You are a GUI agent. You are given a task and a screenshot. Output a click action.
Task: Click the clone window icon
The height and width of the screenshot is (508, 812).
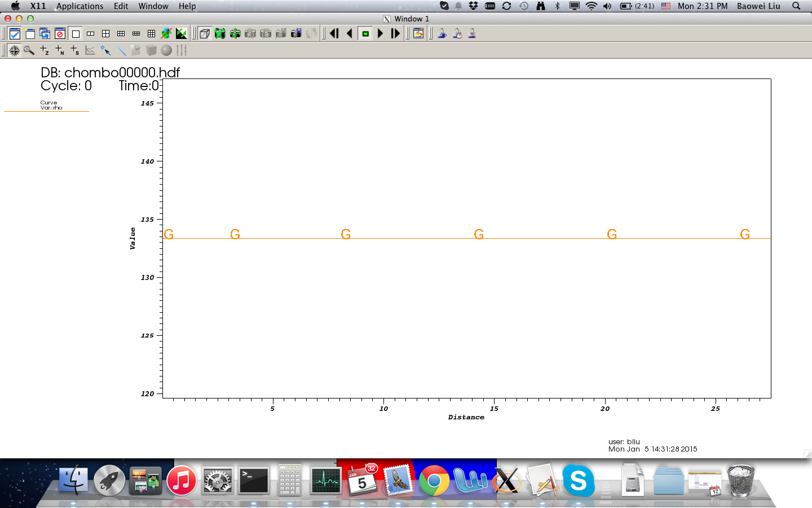pos(45,34)
